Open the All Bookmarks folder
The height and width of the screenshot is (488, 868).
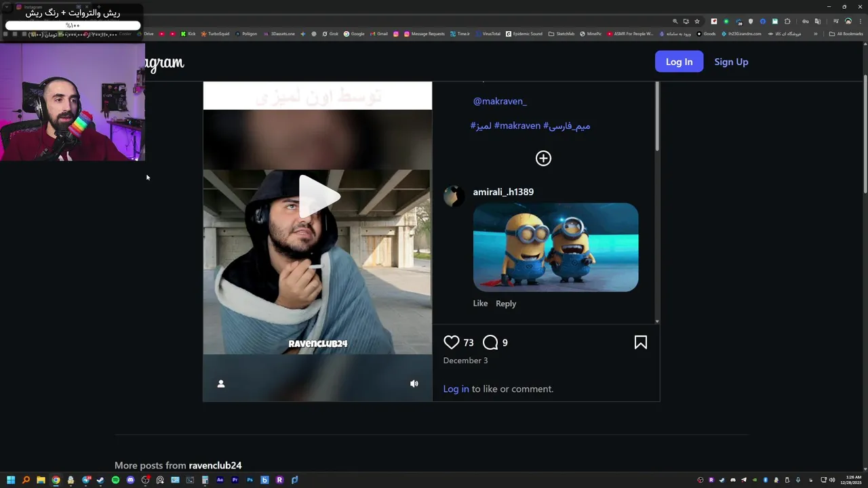[x=846, y=34]
